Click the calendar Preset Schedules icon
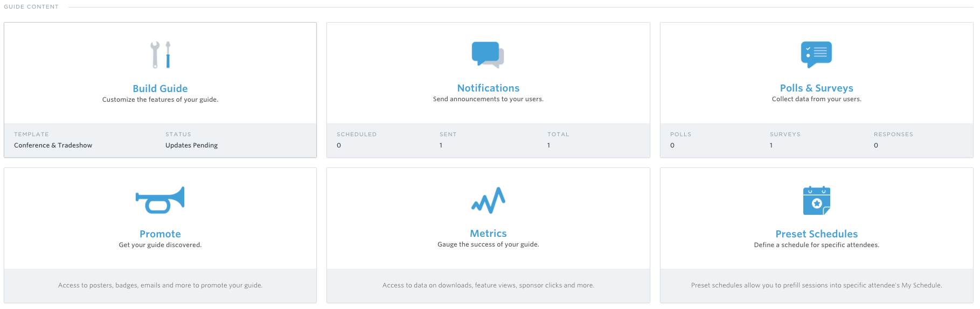 click(x=816, y=200)
